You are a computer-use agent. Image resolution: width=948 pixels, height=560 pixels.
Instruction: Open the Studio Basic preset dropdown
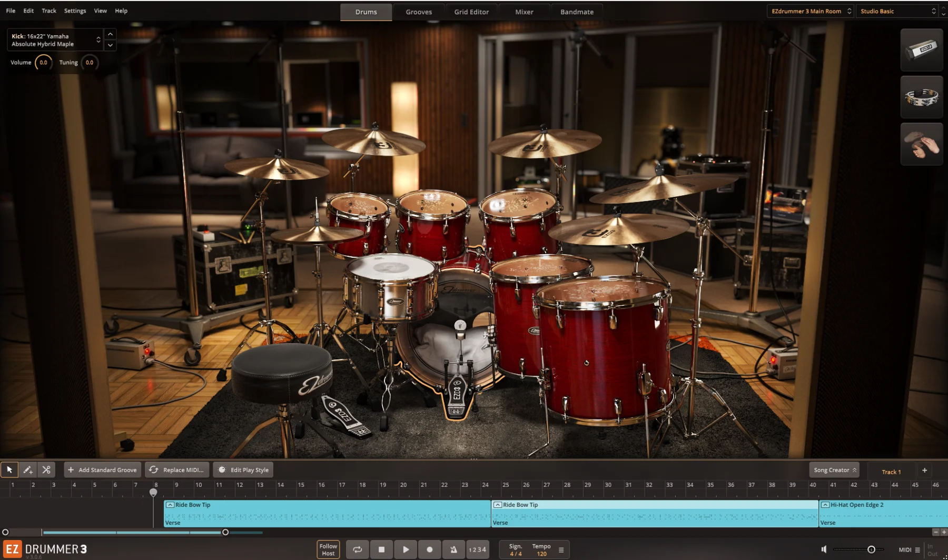pyautogui.click(x=897, y=11)
